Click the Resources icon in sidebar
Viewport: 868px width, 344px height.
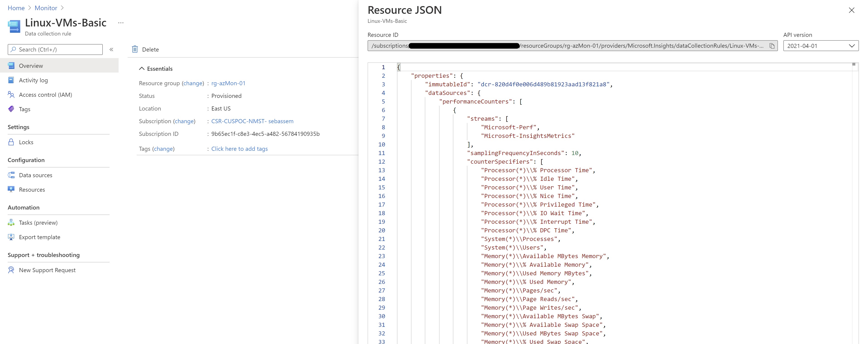click(x=11, y=189)
